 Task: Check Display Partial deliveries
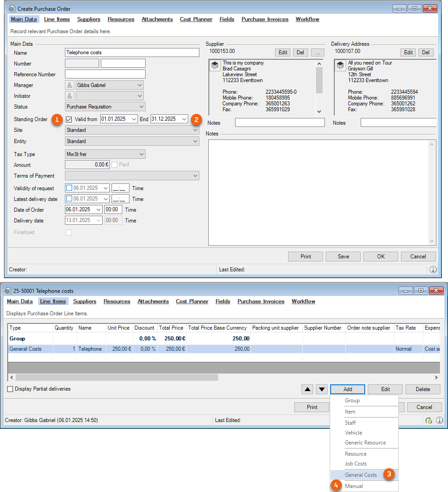(10, 389)
